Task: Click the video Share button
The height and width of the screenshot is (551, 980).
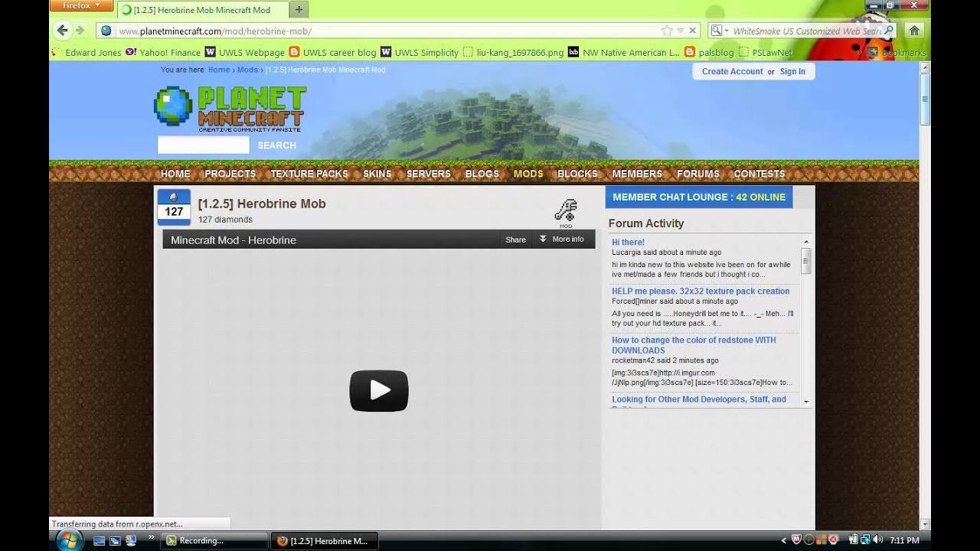Action: (515, 240)
